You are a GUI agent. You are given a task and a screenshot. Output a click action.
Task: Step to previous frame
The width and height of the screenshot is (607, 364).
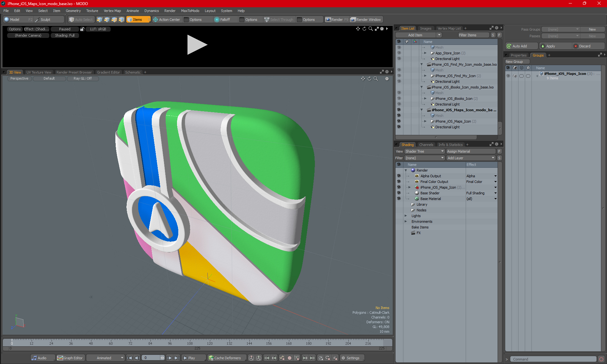(x=137, y=358)
